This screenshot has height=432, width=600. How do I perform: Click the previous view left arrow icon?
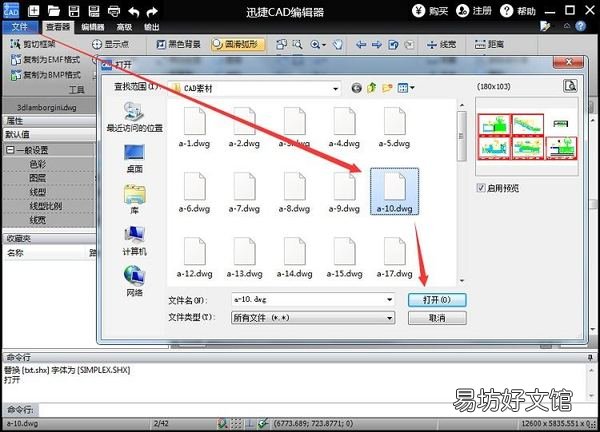coord(360,45)
